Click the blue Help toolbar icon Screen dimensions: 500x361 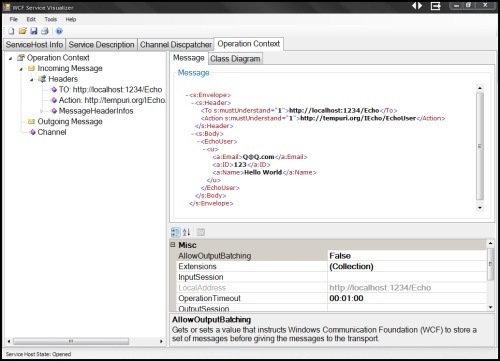tap(59, 31)
